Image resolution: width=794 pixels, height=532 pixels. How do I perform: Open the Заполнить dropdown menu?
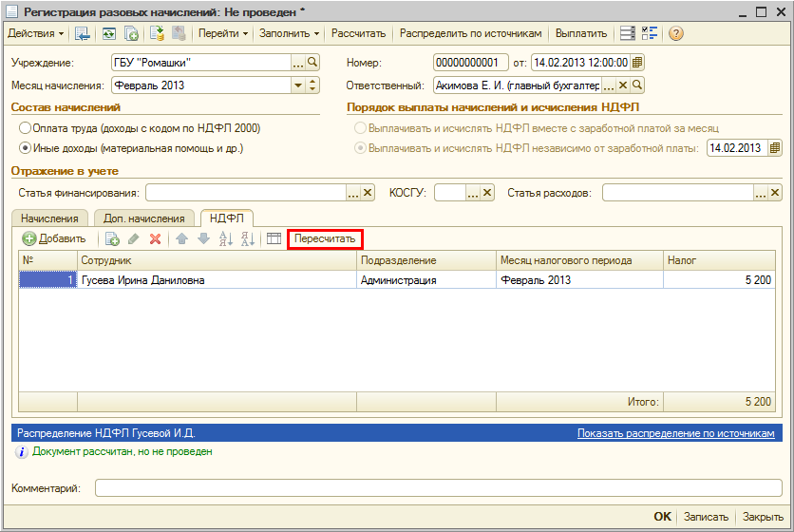(289, 34)
